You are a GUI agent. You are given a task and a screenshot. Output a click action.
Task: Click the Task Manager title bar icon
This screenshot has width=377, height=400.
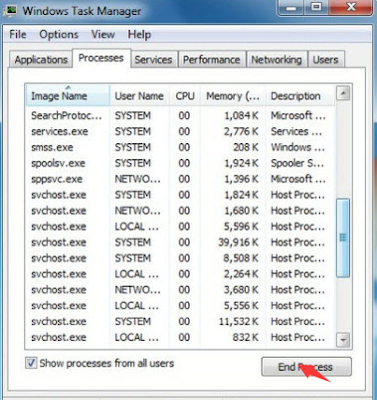[12, 10]
